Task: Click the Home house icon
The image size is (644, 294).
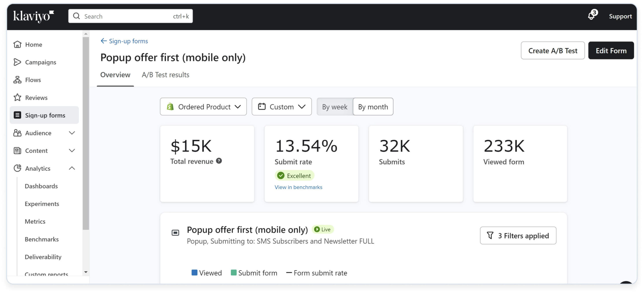Action: click(17, 44)
